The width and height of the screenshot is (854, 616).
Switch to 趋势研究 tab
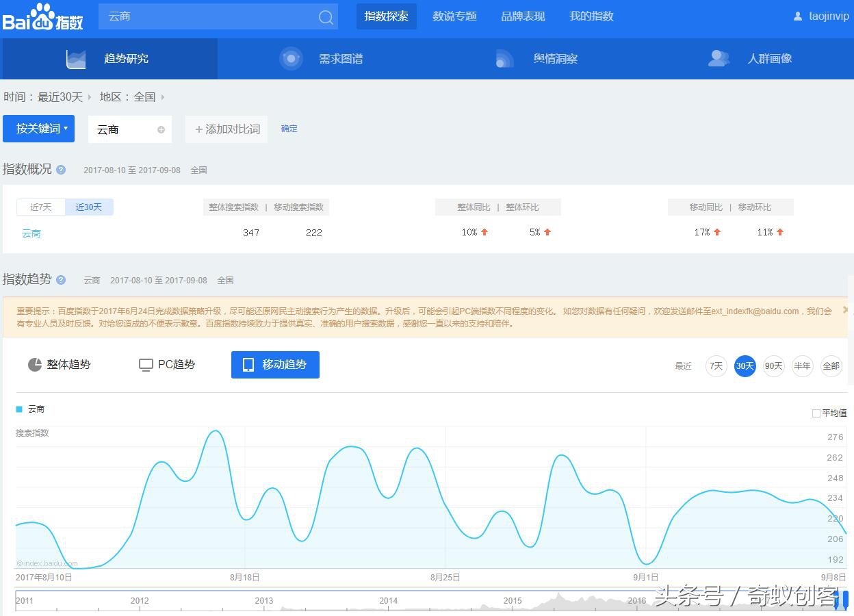109,59
